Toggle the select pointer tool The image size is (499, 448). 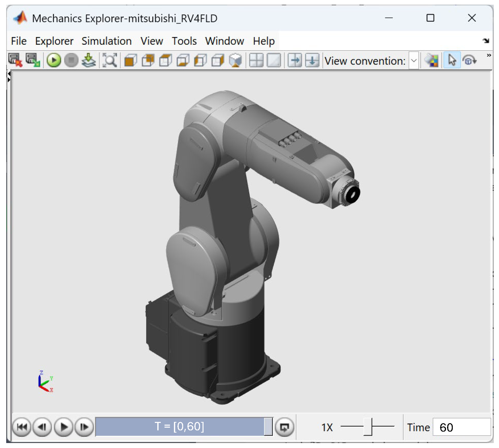click(x=452, y=60)
